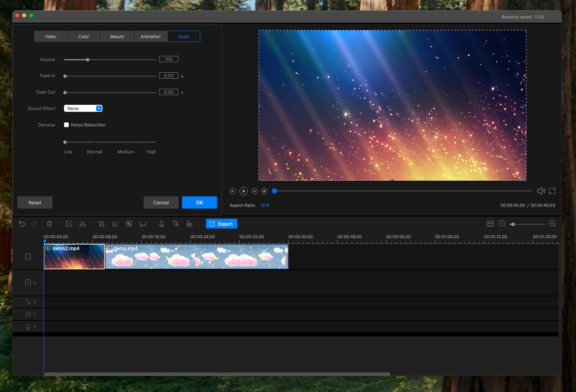576x392 pixels.
Task: Click the text track 1 icon
Action: pos(28,302)
